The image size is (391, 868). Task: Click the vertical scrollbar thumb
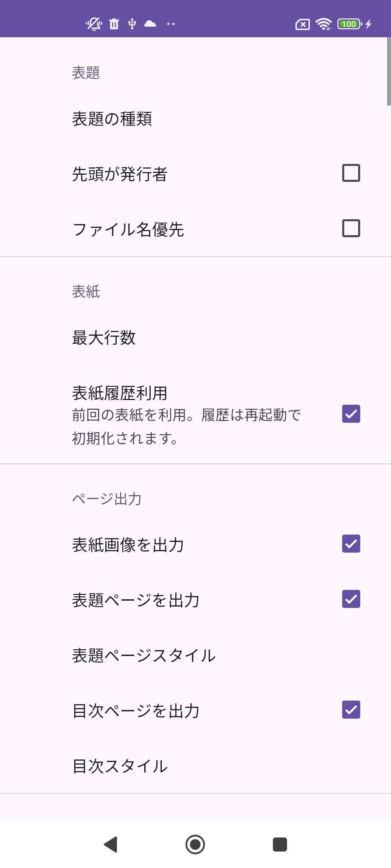tap(388, 71)
